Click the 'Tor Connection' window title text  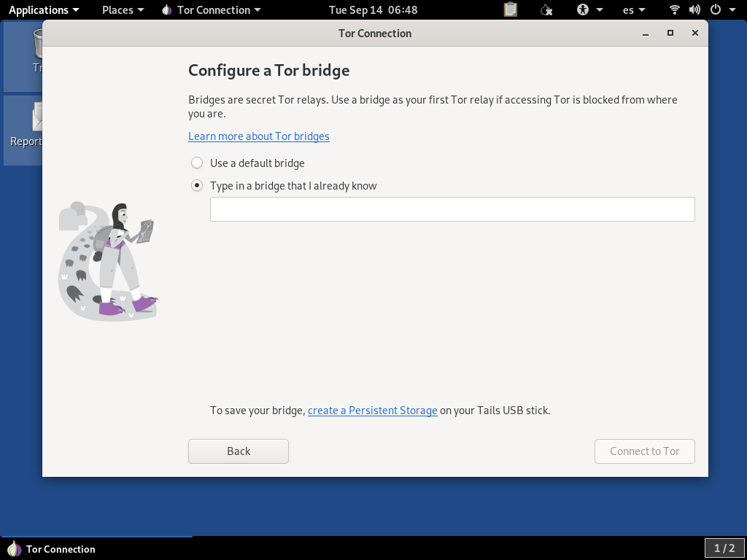click(x=375, y=34)
